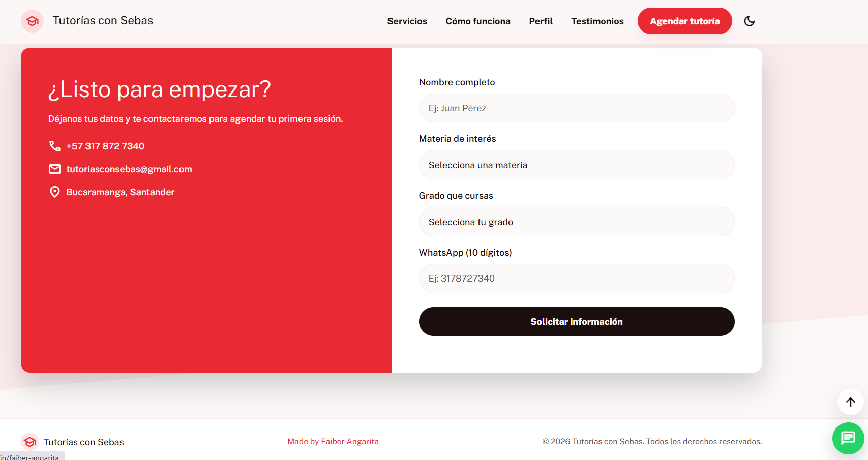Click the envelope email icon
The image size is (868, 460).
point(54,169)
